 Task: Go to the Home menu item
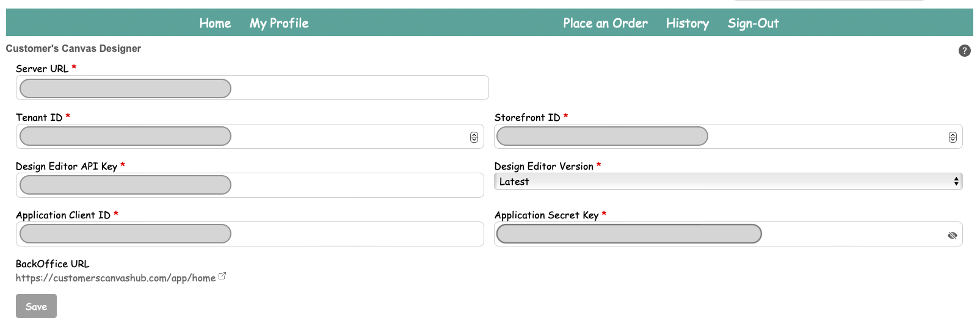click(x=215, y=23)
